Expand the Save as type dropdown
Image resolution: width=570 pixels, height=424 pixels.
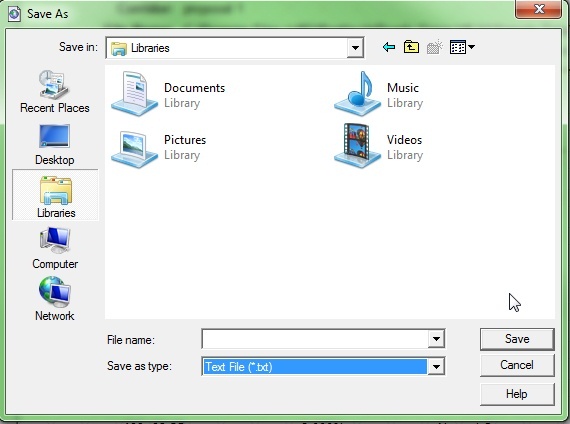pos(436,367)
